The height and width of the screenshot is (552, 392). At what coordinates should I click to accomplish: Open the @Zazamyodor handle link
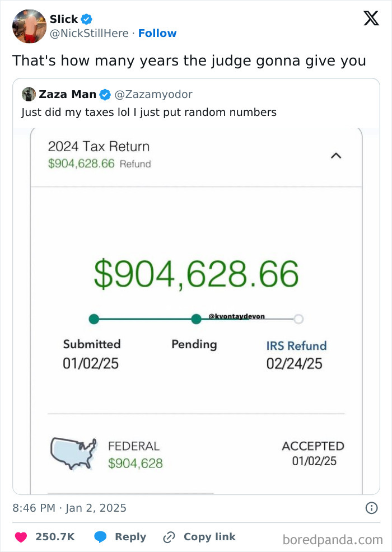153,94
